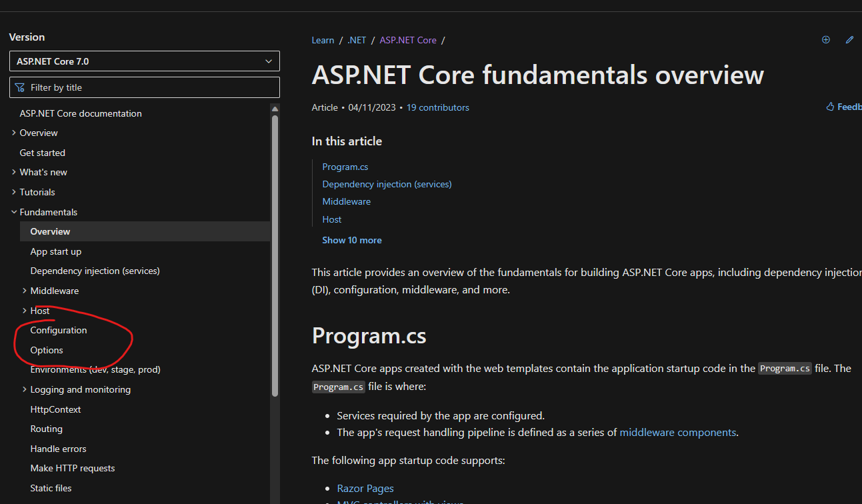
Task: Expand the Tutorials section chevron
Action: tap(14, 192)
